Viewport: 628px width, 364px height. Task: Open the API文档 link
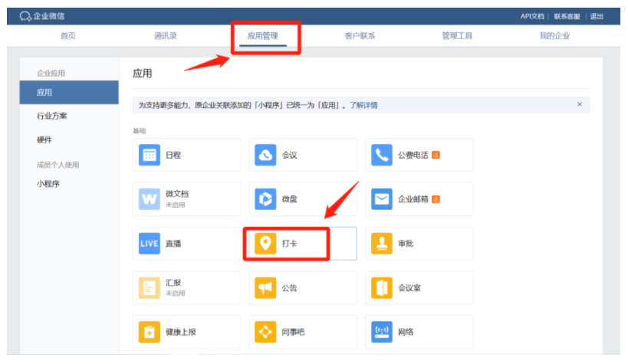532,16
